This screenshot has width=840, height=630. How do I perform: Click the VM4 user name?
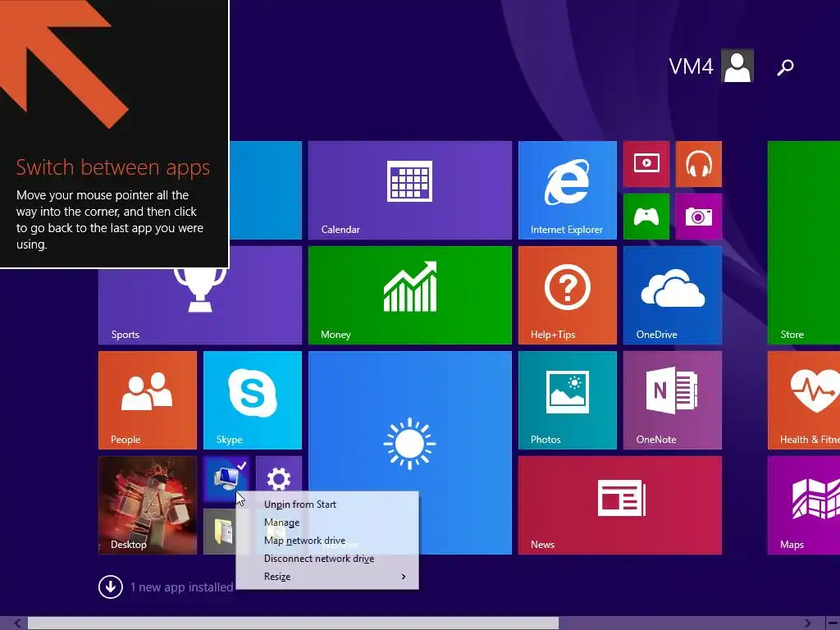pyautogui.click(x=691, y=66)
